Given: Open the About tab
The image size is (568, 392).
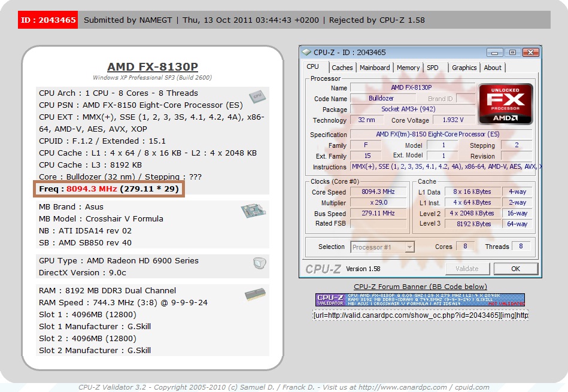Looking at the screenshot, I should click(493, 68).
